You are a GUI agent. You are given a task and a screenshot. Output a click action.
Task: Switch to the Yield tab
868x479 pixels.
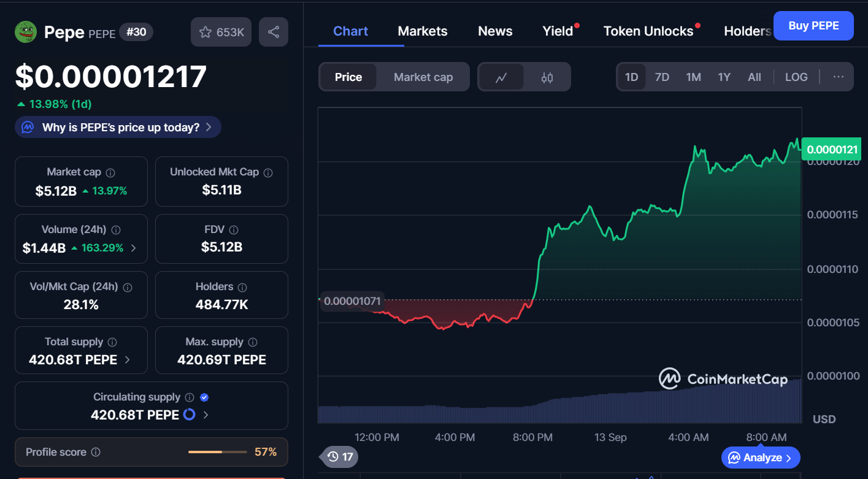[x=558, y=31]
